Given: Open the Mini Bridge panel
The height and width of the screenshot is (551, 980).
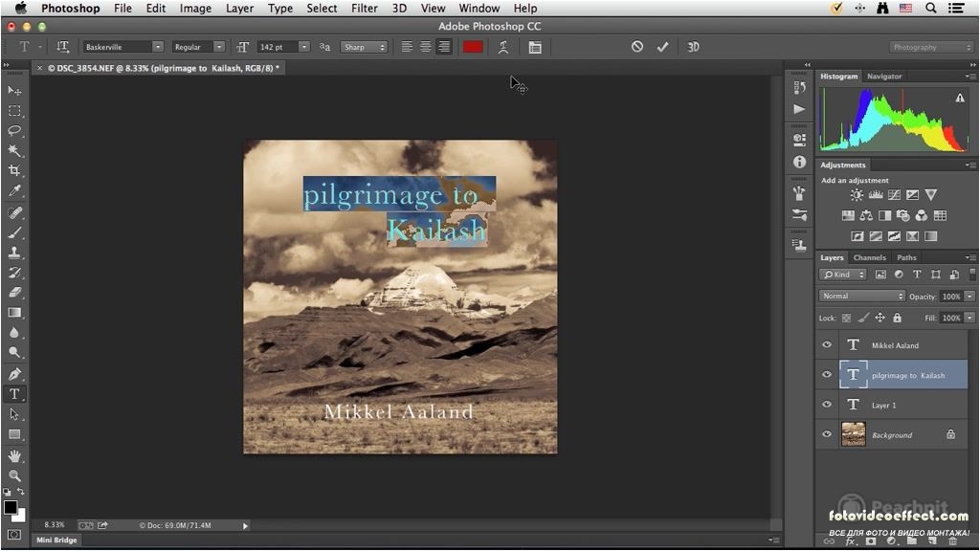Looking at the screenshot, I should pyautogui.click(x=56, y=540).
